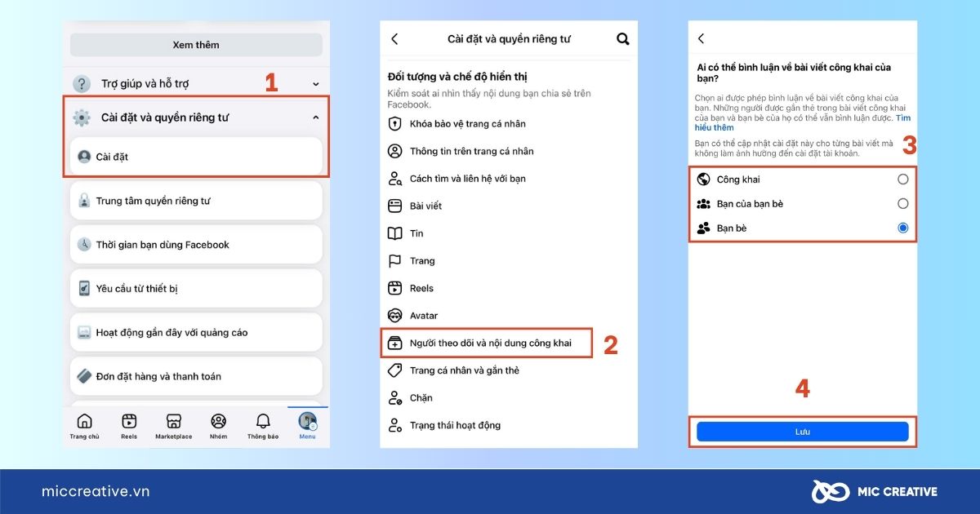Click the card icon in Đơn đặt hàng và thanh toán
980x514 pixels.
(84, 377)
